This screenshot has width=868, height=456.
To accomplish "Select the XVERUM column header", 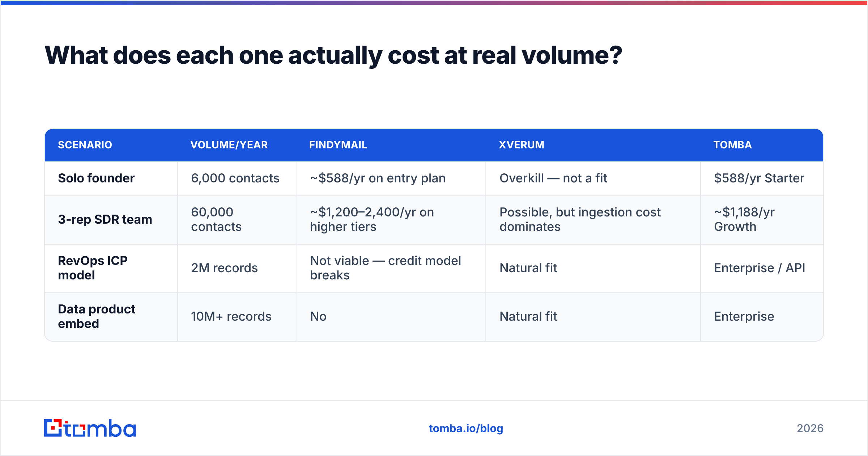I will pos(522,145).
